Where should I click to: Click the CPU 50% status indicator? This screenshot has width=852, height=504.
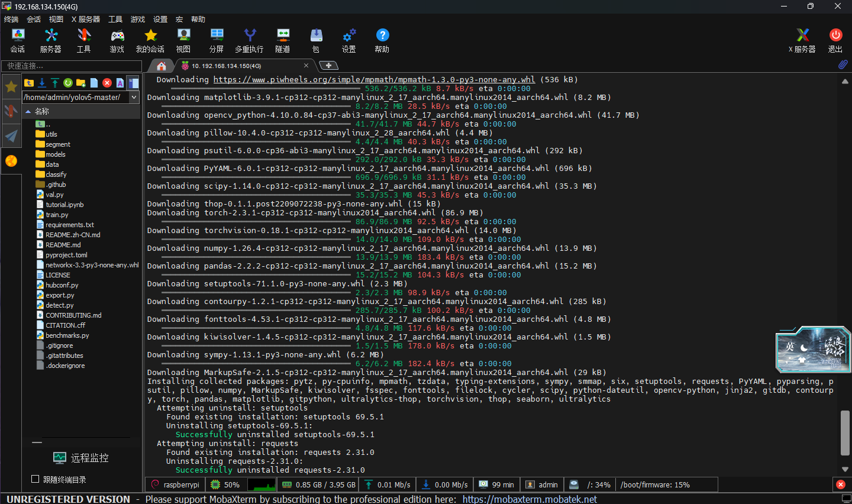coord(225,484)
